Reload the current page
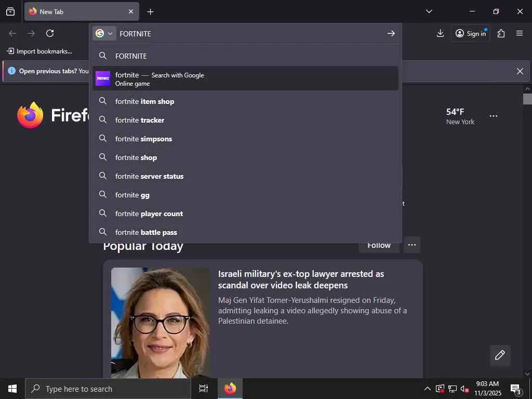The image size is (532, 399). tap(50, 33)
